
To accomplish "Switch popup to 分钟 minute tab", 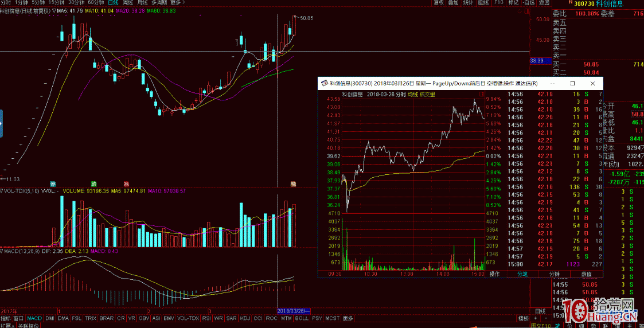I will tap(555, 274).
